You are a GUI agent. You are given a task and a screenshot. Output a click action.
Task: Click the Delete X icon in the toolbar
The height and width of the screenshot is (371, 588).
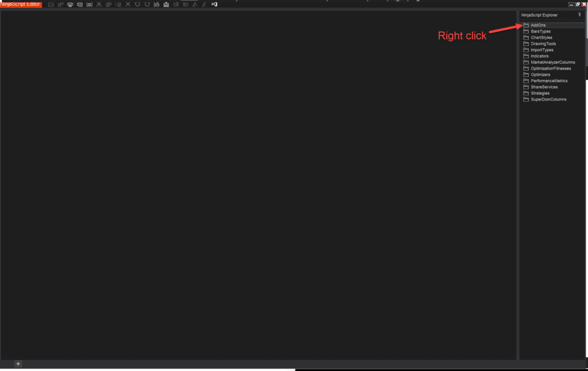(x=128, y=5)
